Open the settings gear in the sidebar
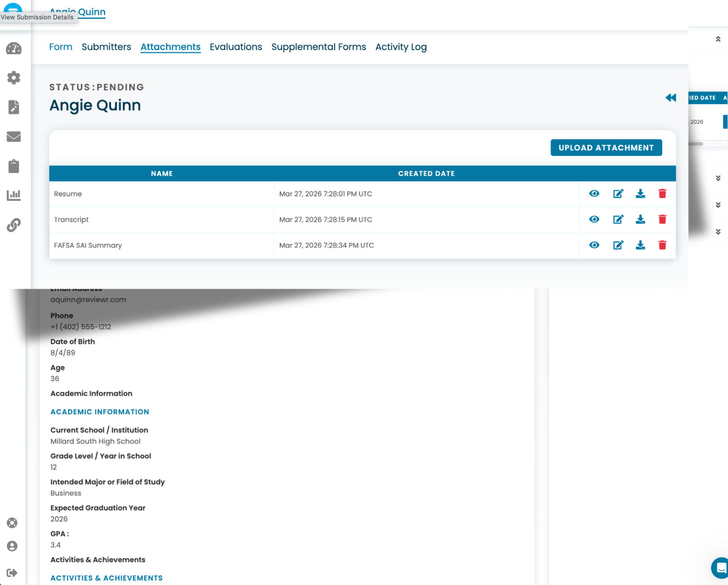Image resolution: width=728 pixels, height=585 pixels. (13, 77)
